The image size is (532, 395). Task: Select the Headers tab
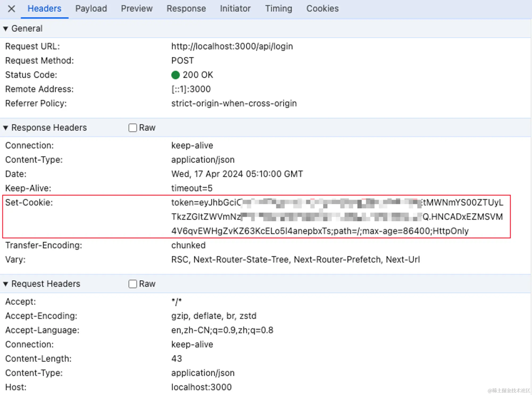pos(44,9)
